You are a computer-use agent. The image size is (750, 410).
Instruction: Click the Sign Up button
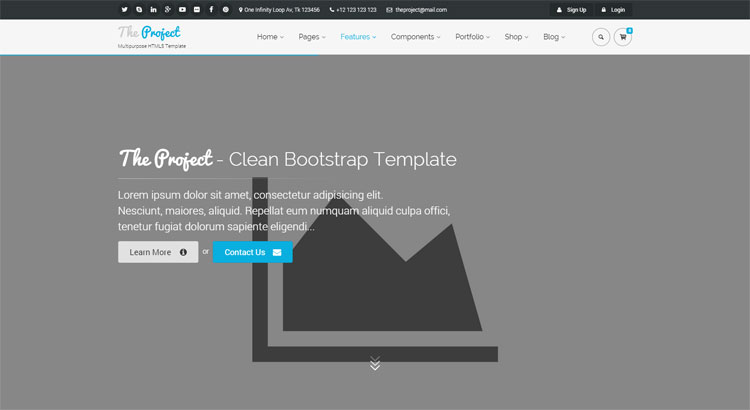pos(571,10)
